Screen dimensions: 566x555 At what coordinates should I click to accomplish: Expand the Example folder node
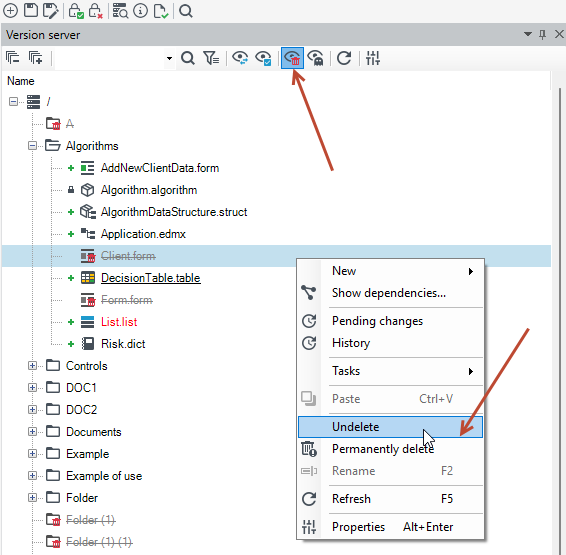coord(32,454)
